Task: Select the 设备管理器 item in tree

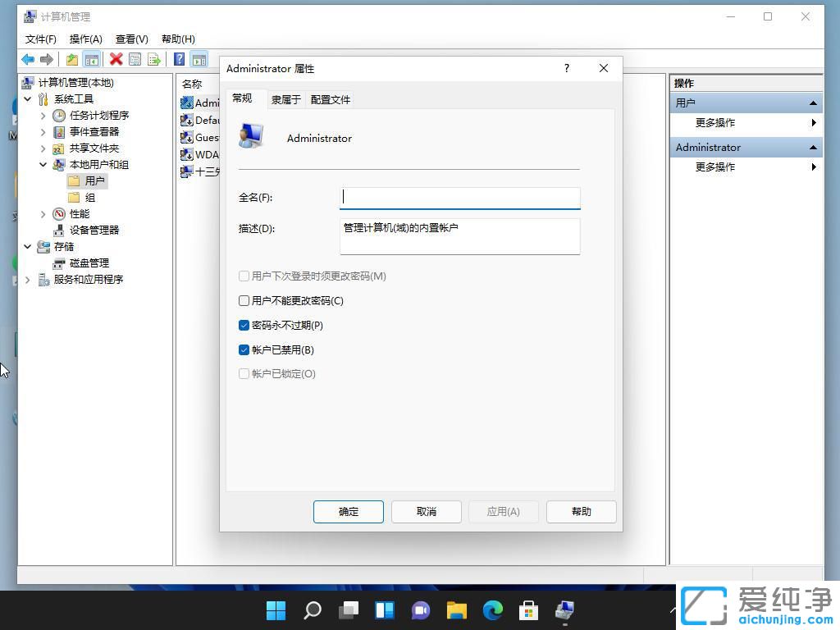Action: (x=93, y=230)
